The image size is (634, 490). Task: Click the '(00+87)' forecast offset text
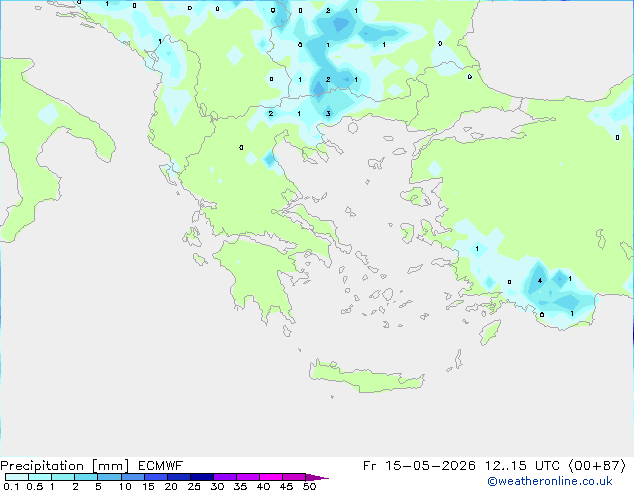tap(597, 466)
